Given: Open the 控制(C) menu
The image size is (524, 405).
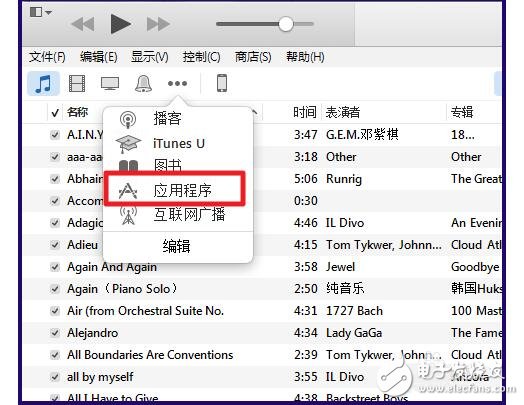Looking at the screenshot, I should (202, 57).
